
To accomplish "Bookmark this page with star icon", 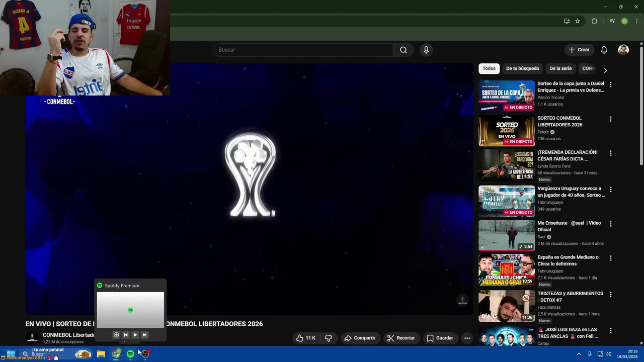I will 578,21.
